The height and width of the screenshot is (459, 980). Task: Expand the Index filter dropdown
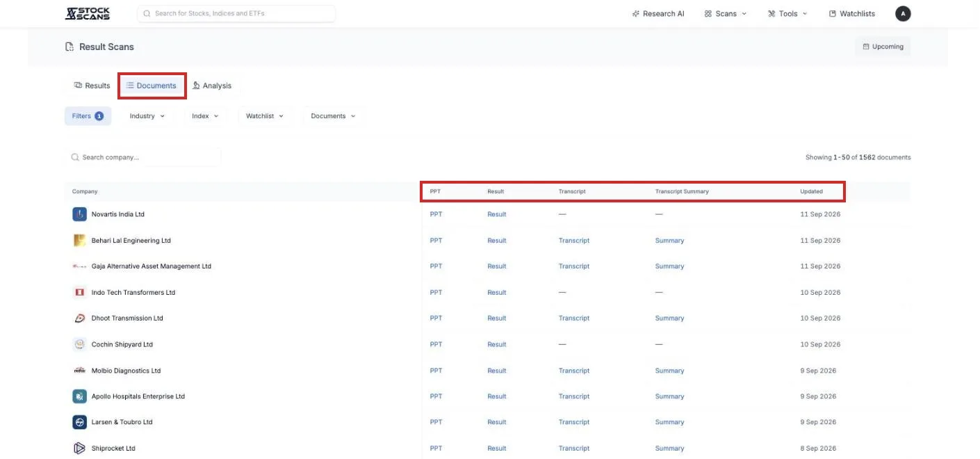(x=205, y=116)
